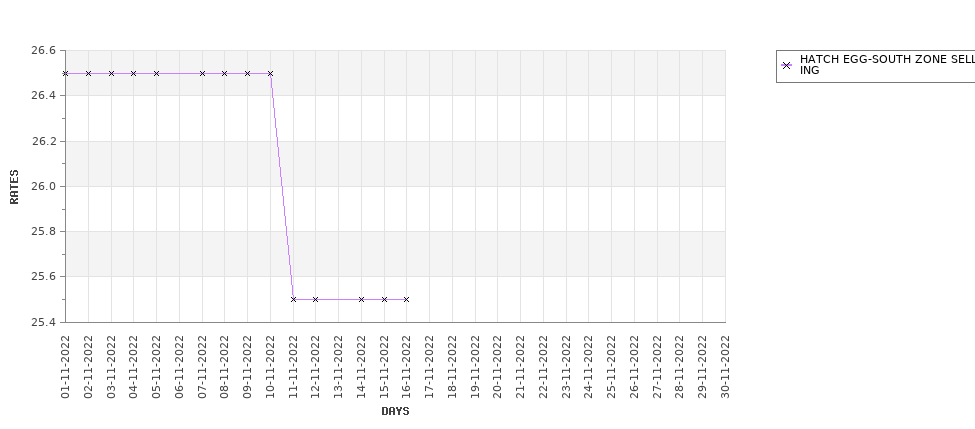This screenshot has height=429, width=975.
Task: Click the 25-11-2022 date label
Action: click(611, 367)
